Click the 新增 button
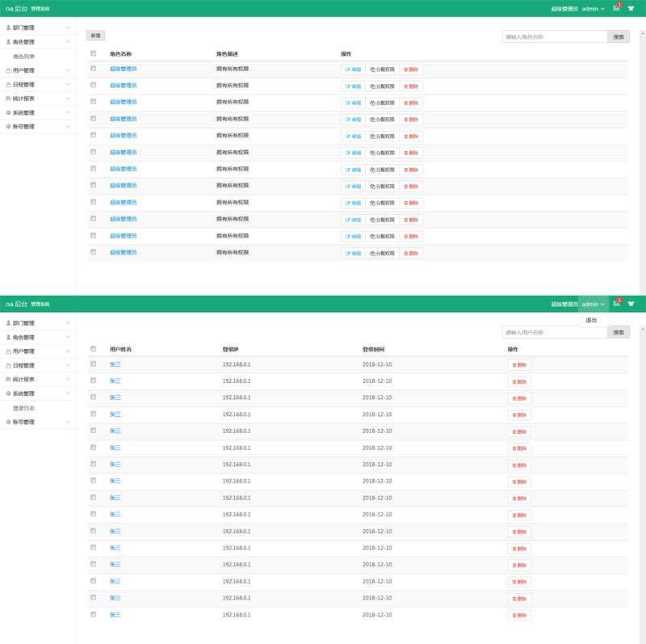The image size is (646, 644). coord(95,36)
